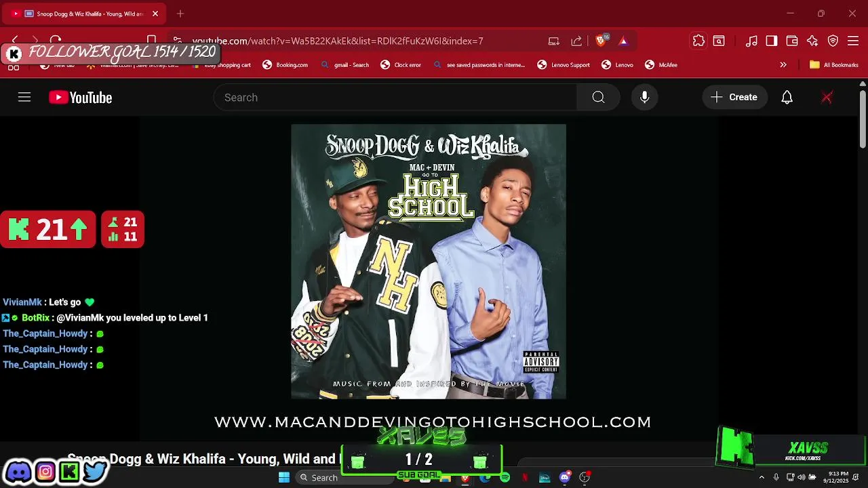The width and height of the screenshot is (868, 488).
Task: Open Leo AI sparkle icon
Action: click(x=812, y=41)
